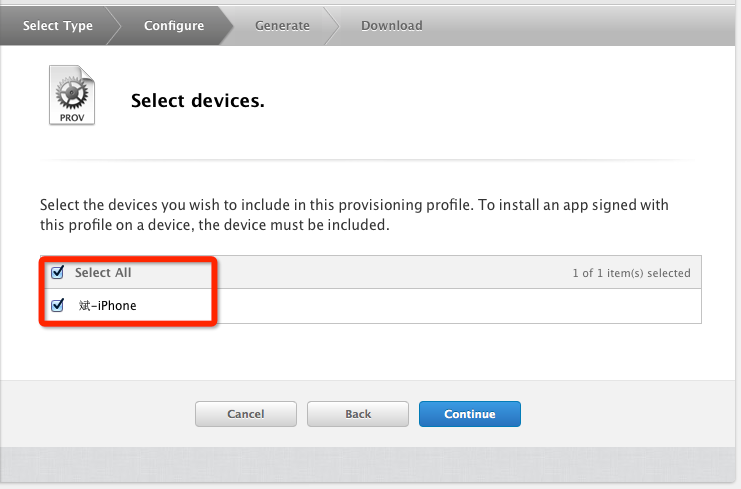Image resolution: width=741 pixels, height=489 pixels.
Task: Click the "Select All" label text
Action: 103,272
